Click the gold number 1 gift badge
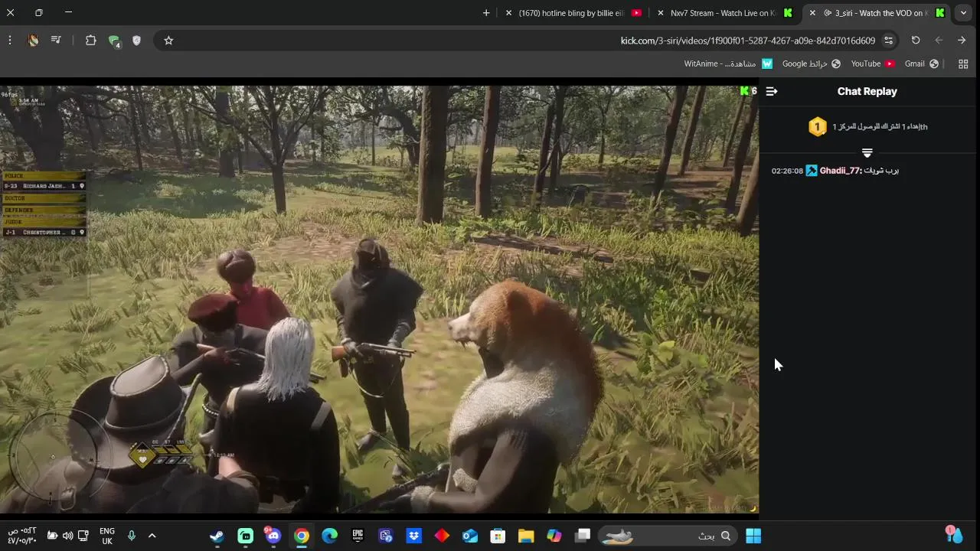The image size is (980, 551). (x=818, y=127)
